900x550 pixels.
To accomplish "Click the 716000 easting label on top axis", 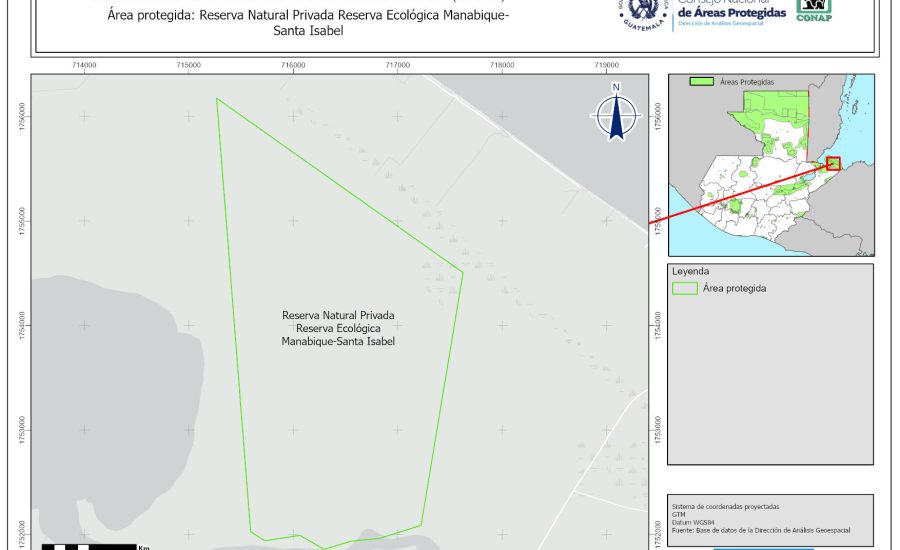I will pos(293,65).
